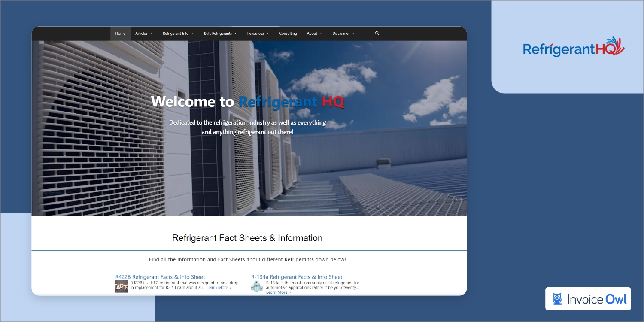Open the FACTS thumbnail beside R422B
Screen dimensions: 644x322
[x=122, y=286]
